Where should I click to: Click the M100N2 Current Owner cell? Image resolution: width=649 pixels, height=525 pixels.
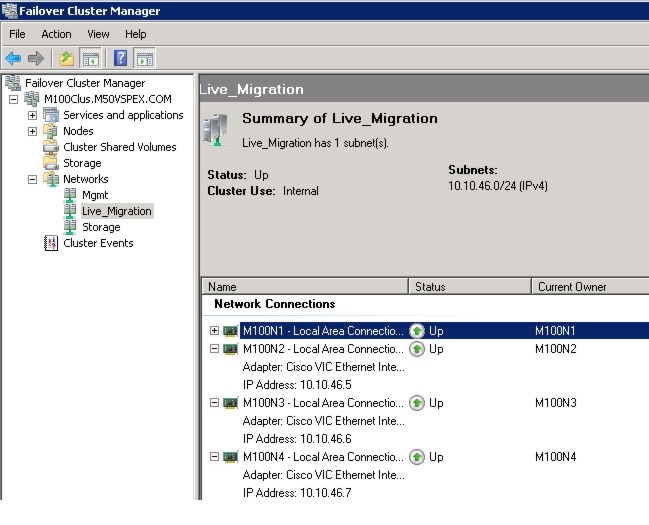point(555,349)
